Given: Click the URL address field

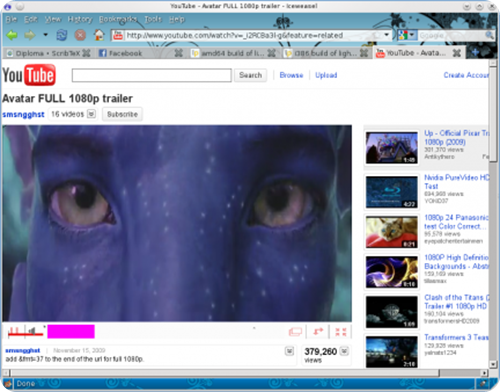Looking at the screenshot, I should click(x=253, y=35).
